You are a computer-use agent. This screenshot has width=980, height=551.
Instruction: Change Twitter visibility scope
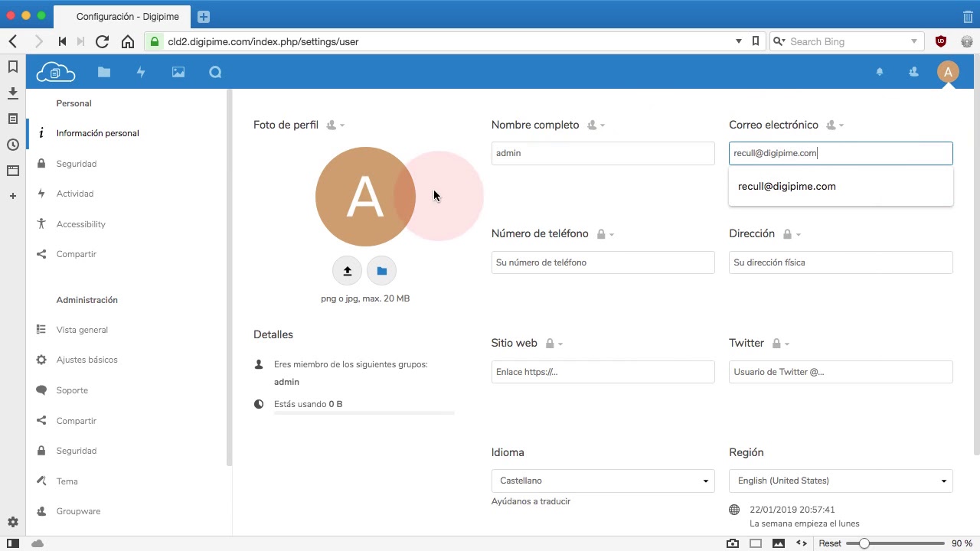point(781,344)
